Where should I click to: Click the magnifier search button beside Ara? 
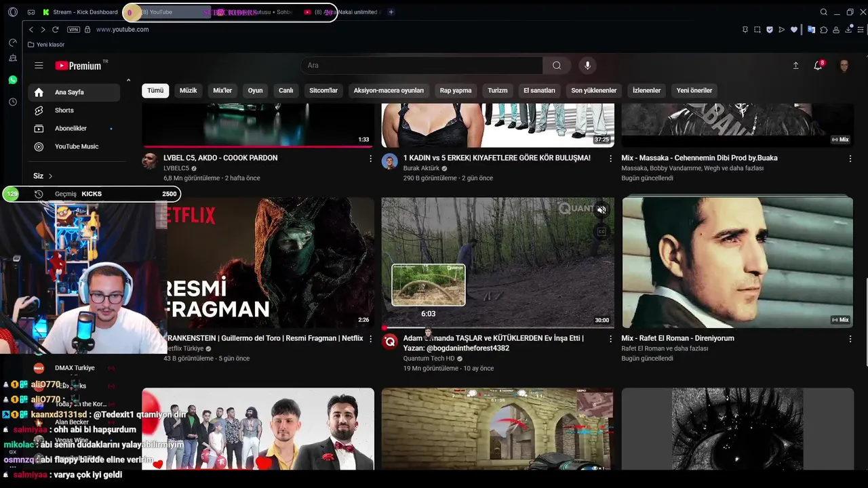click(x=557, y=66)
